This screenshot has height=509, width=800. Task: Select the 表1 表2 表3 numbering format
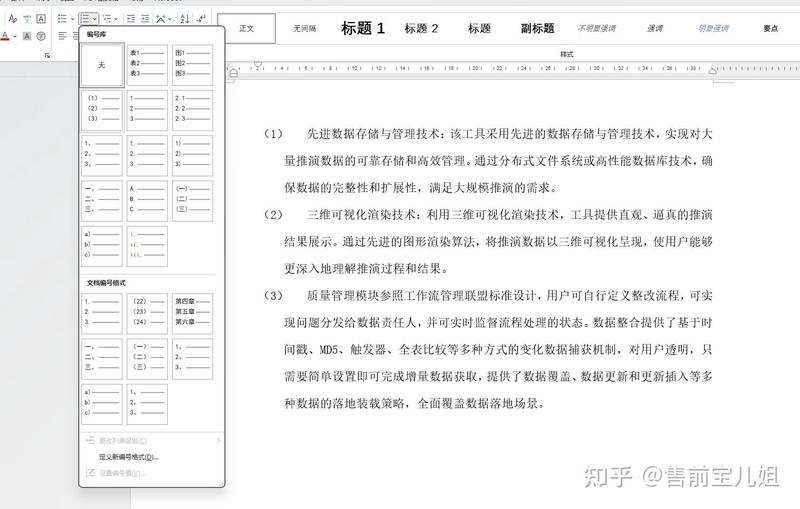147,65
